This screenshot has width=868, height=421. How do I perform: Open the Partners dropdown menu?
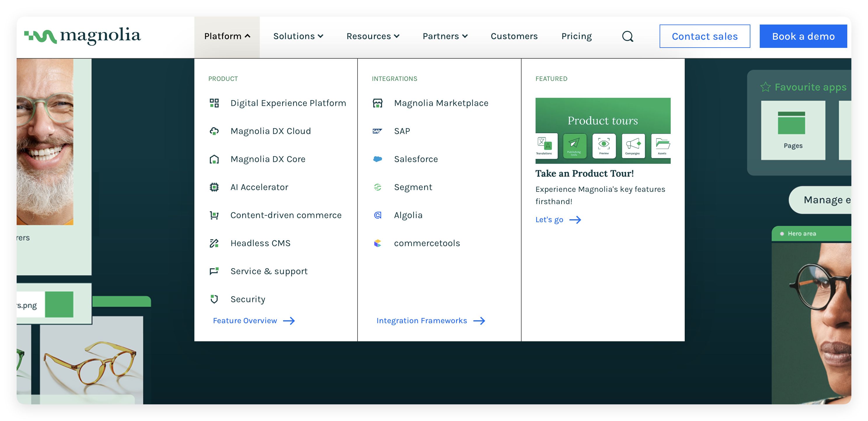[445, 36]
